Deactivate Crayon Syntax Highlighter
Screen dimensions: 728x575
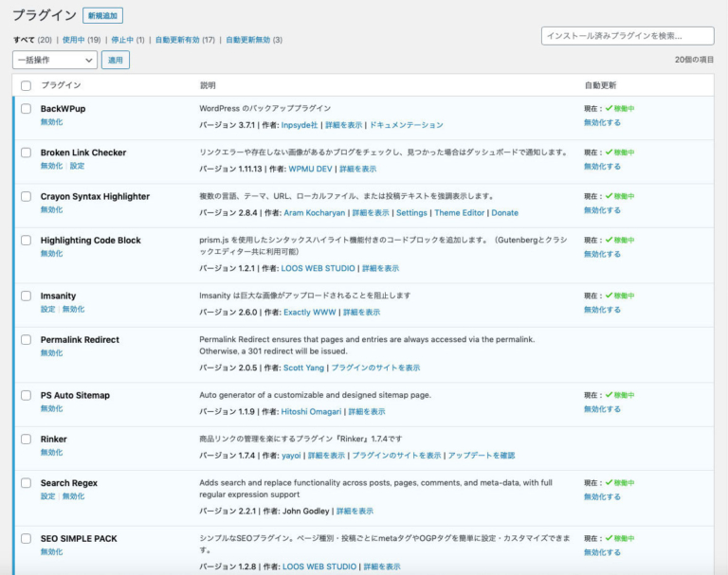point(51,209)
